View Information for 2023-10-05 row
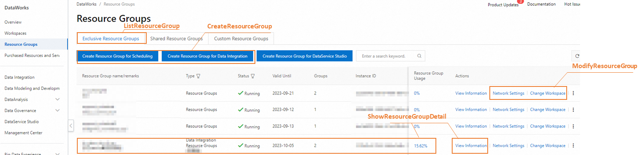 (x=471, y=145)
